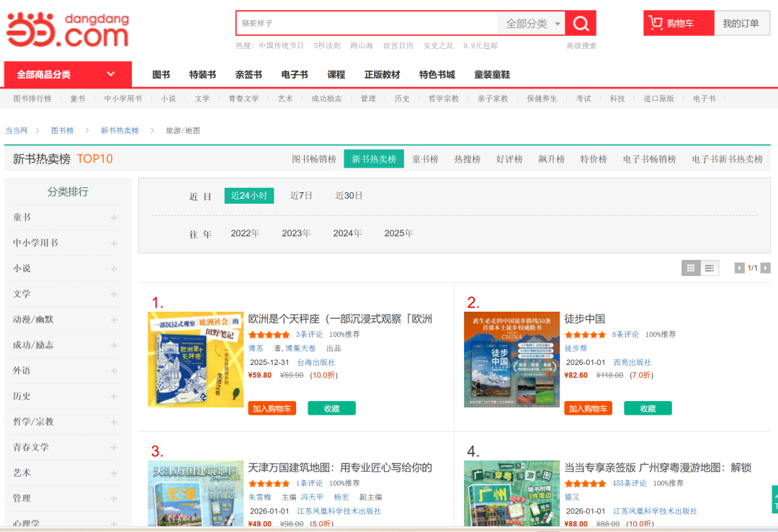This screenshot has width=778, height=532.
Task: Open 图书 navigation menu item
Action: pyautogui.click(x=161, y=74)
